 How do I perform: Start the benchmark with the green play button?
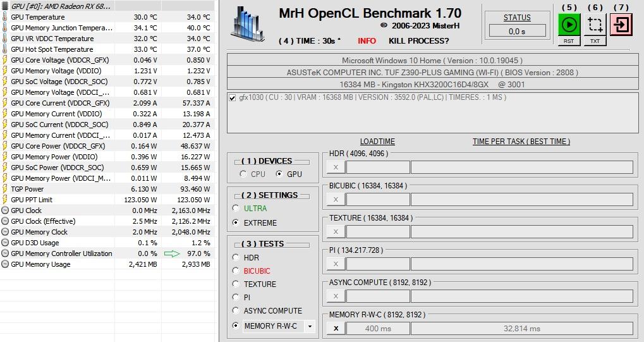(x=569, y=25)
